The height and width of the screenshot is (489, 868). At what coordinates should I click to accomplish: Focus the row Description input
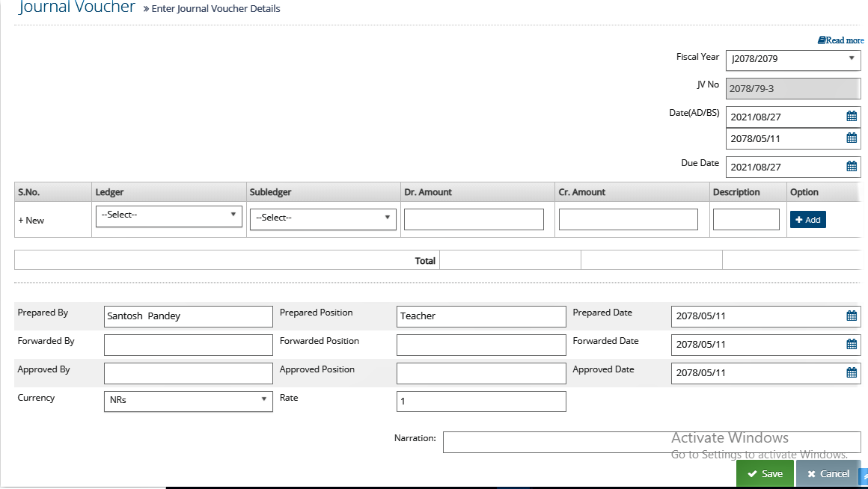(x=746, y=219)
